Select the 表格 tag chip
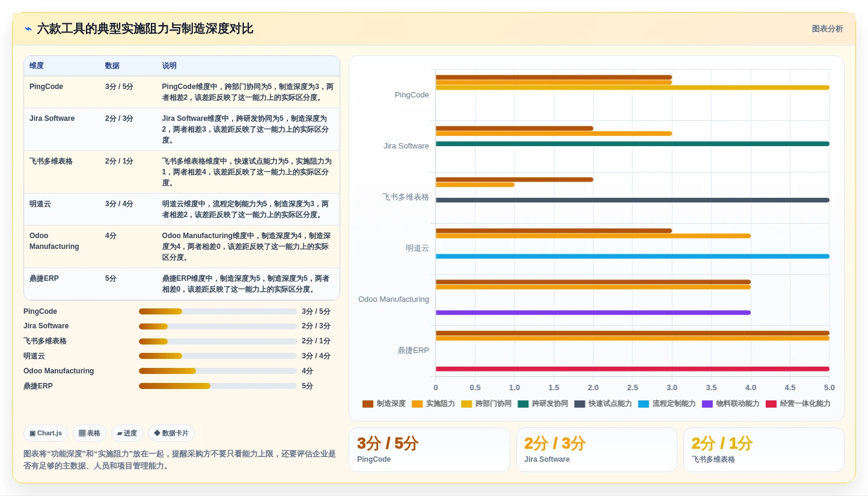This screenshot has width=868, height=496. [x=90, y=433]
